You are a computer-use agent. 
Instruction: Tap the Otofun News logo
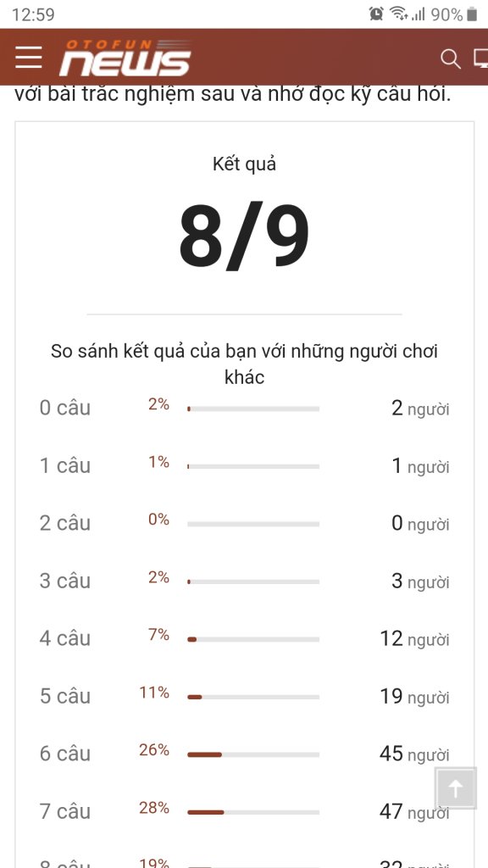click(125, 58)
